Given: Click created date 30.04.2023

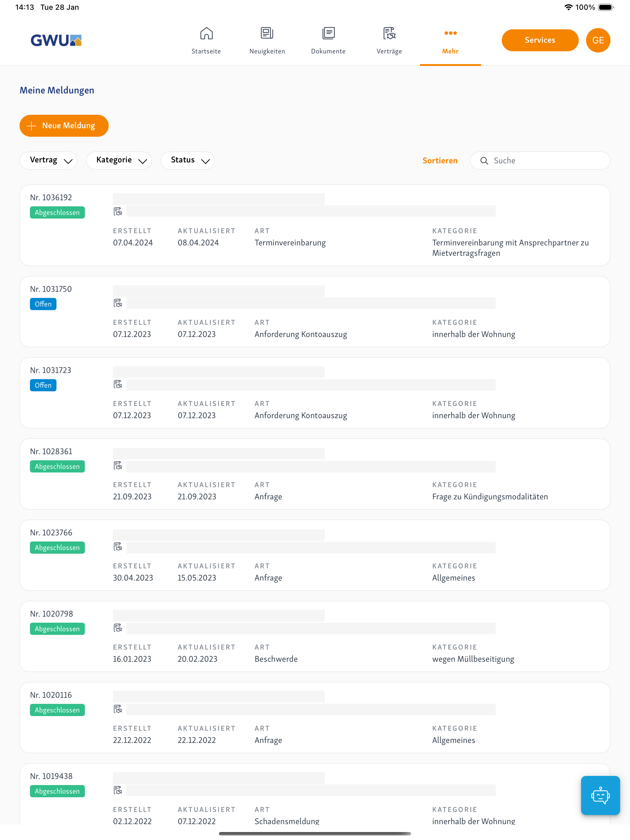Looking at the screenshot, I should click(x=133, y=578).
